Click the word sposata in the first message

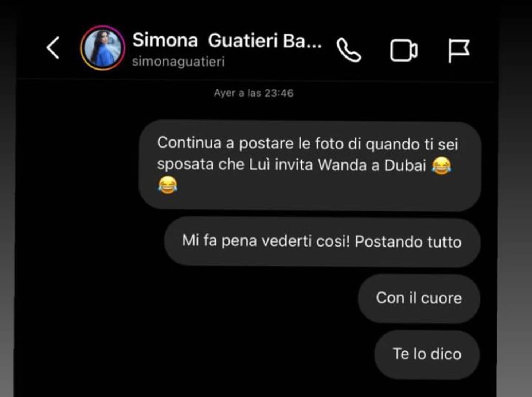pos(185,165)
